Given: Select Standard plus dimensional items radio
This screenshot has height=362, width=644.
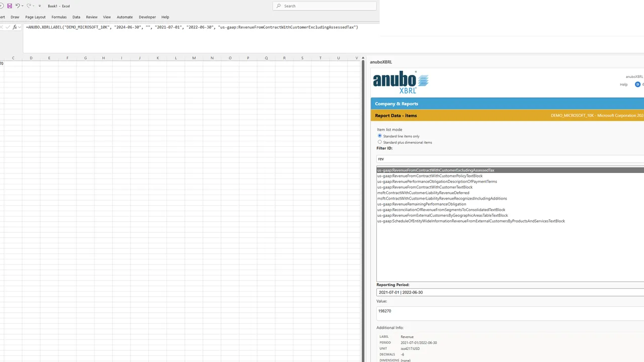Looking at the screenshot, I should coord(380,142).
